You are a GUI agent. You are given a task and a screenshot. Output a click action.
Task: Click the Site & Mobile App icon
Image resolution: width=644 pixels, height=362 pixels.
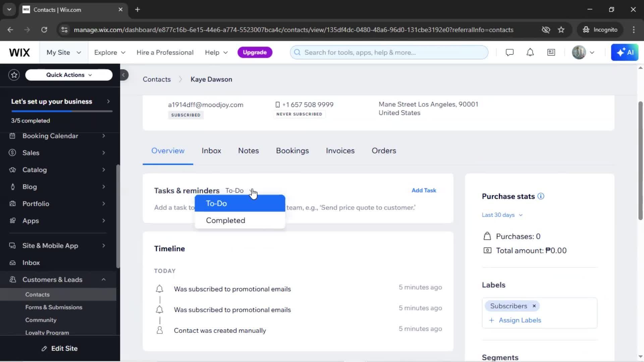[12, 246]
